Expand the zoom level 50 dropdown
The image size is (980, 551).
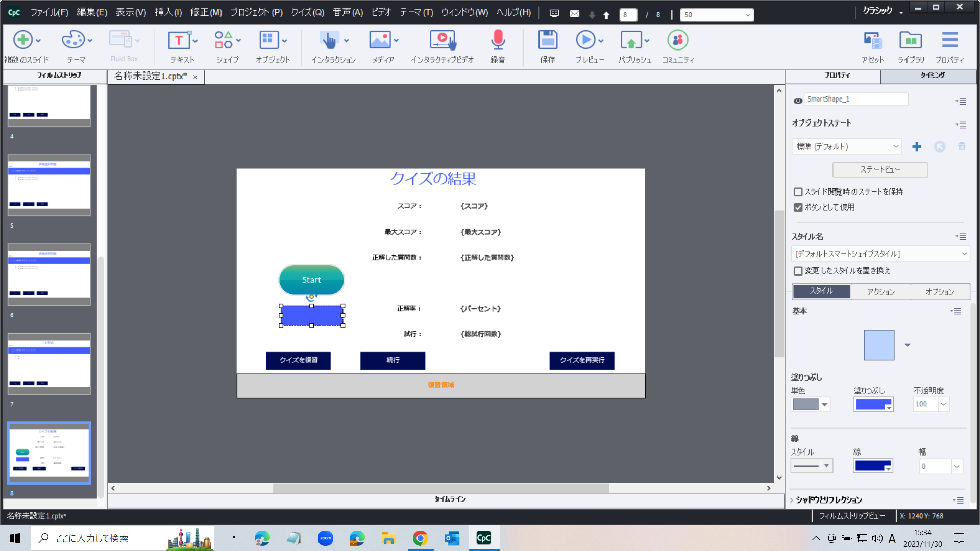(x=748, y=15)
